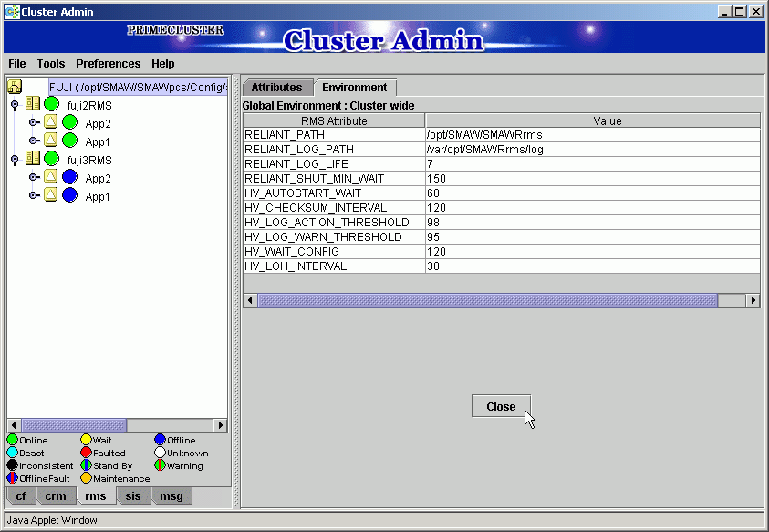Click the table's right scroll arrow
Screen dimensions: 769x532
point(753,300)
